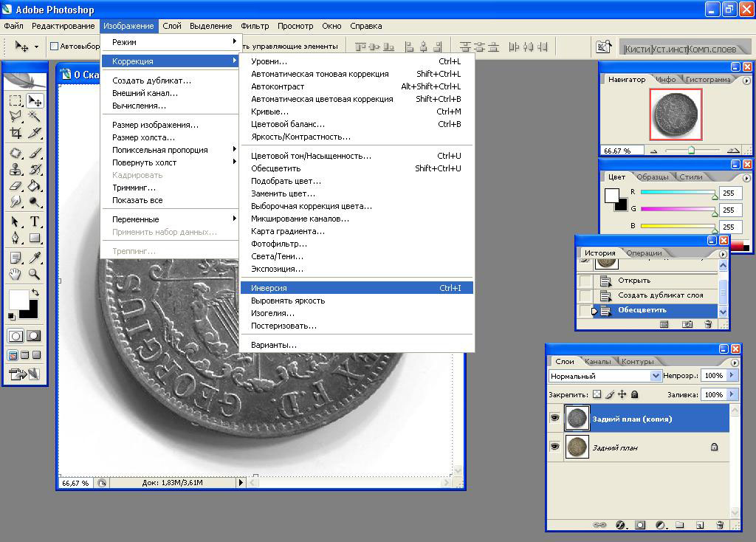Screen dimensions: 756x542
Task: Choose Инверсия from the Коррекция submenu
Action: pos(357,288)
